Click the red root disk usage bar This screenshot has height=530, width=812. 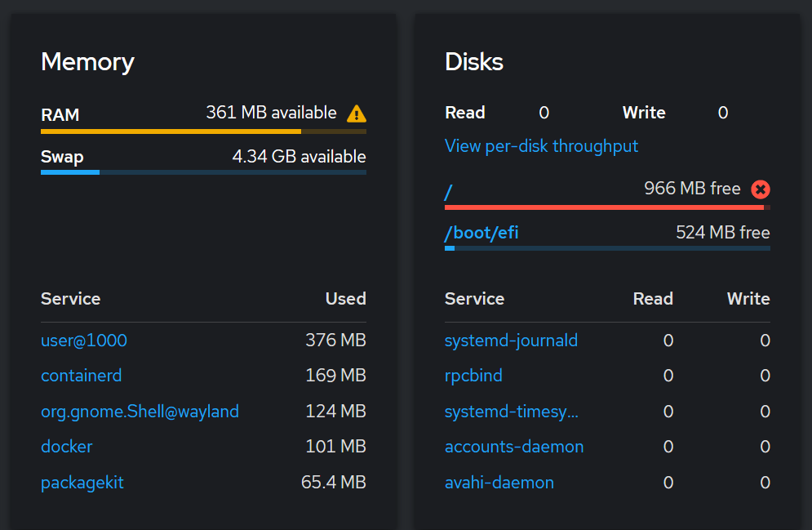(x=607, y=207)
